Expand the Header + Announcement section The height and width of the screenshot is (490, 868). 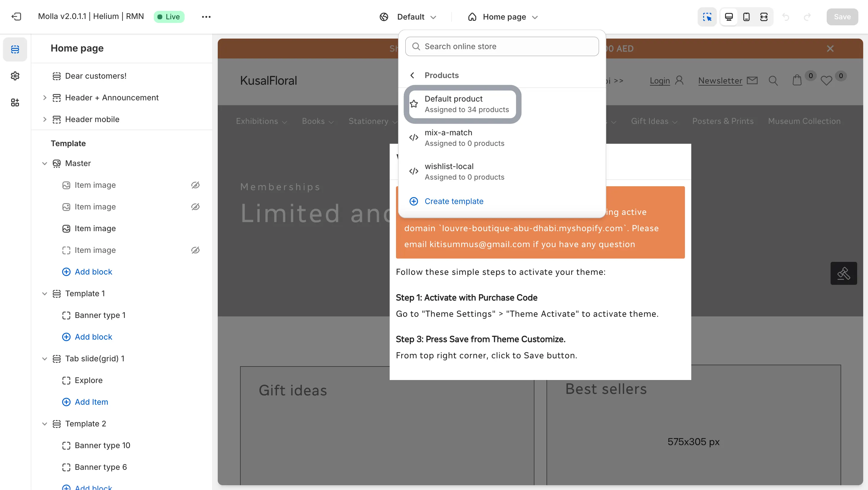[x=45, y=98]
